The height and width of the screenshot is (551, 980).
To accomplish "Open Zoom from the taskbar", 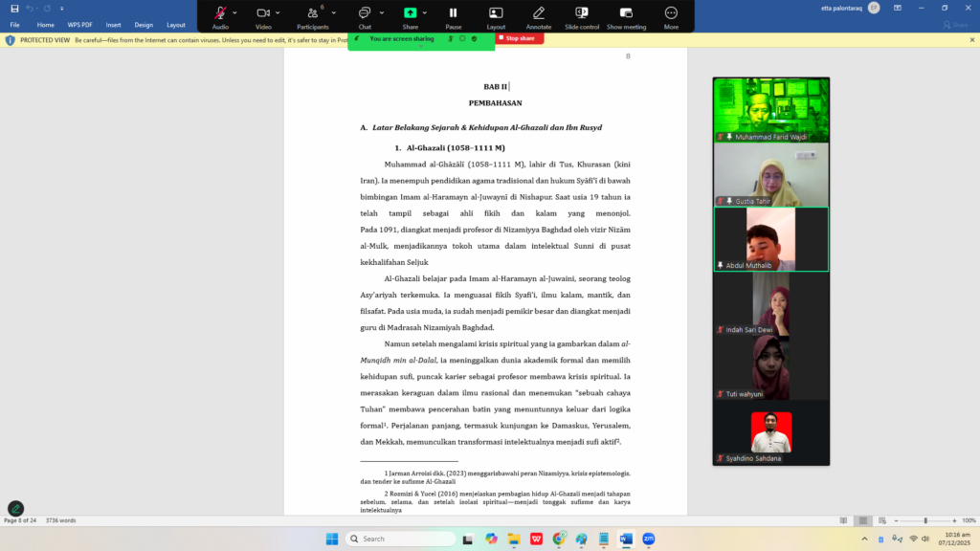I will point(649,539).
